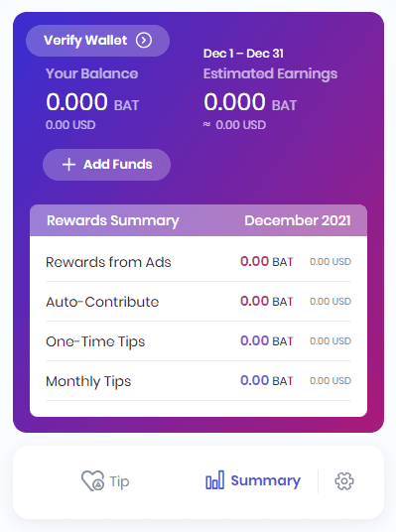Screen dimensions: 396x532
Task: Click the heart tip icon
Action: (x=92, y=480)
